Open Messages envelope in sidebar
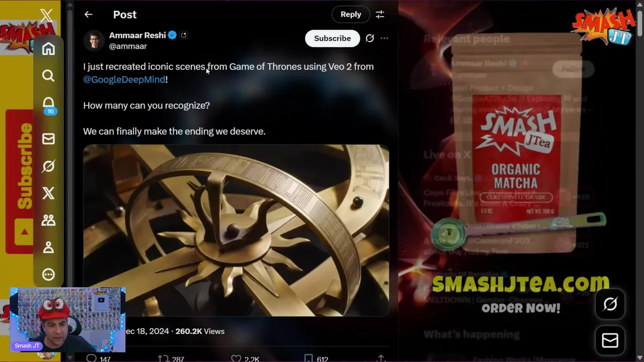The width and height of the screenshot is (644, 362). point(48,139)
